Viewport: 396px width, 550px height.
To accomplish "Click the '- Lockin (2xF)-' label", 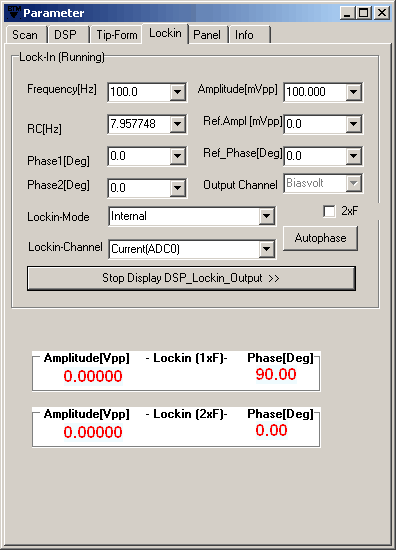I will (186, 414).
